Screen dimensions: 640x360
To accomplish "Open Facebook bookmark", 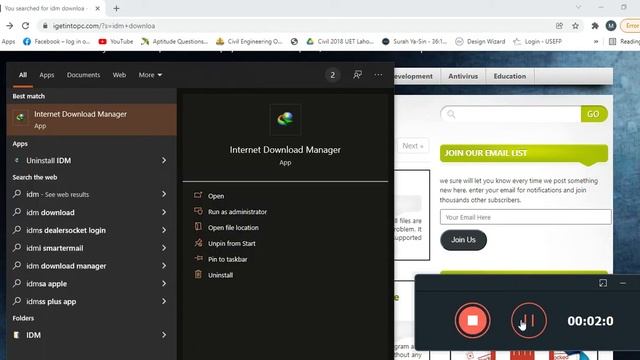I will pyautogui.click(x=56, y=42).
